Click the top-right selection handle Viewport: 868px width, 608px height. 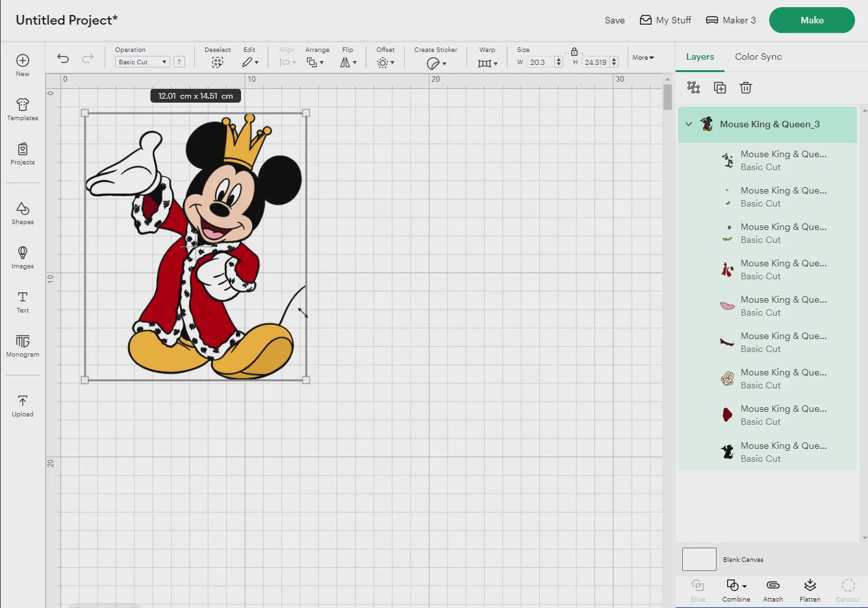tap(306, 113)
